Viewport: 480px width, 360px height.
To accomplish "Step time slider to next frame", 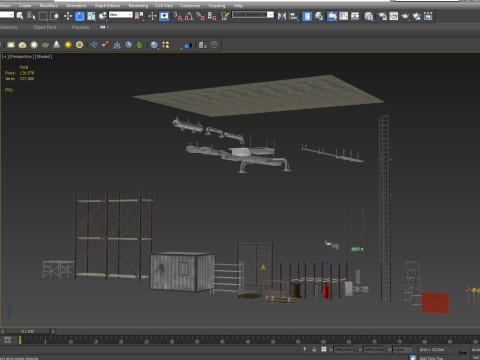I will click(53, 331).
